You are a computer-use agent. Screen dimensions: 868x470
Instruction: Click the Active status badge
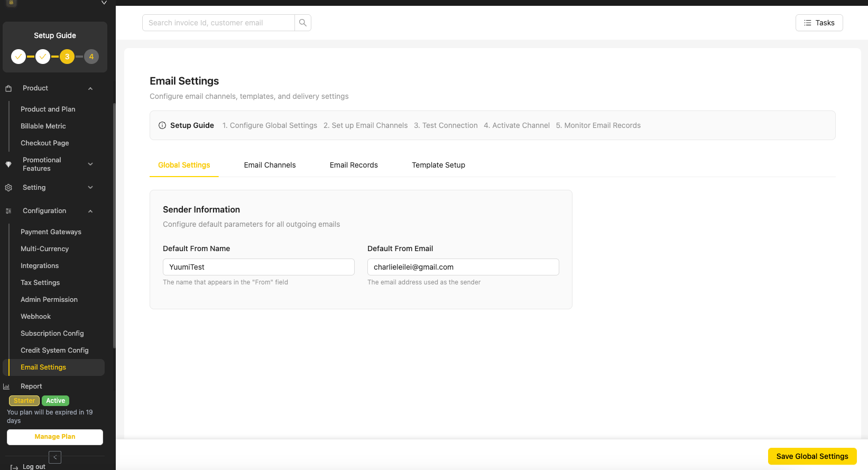(x=56, y=401)
